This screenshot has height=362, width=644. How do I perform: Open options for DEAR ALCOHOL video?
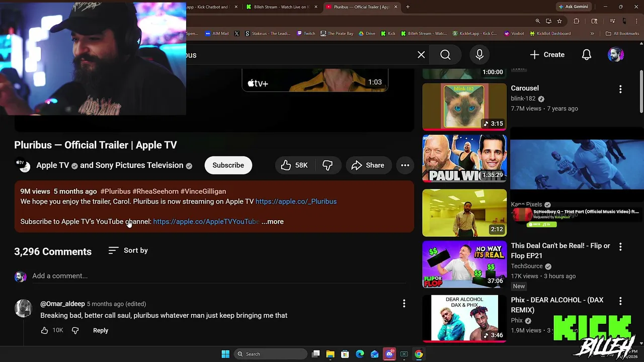coord(620,301)
